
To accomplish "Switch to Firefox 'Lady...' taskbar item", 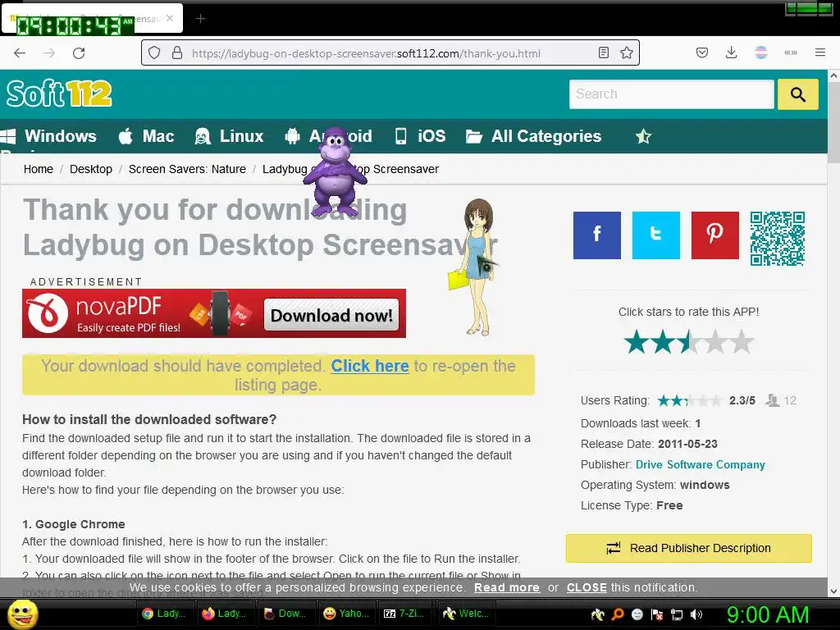I will 226,614.
